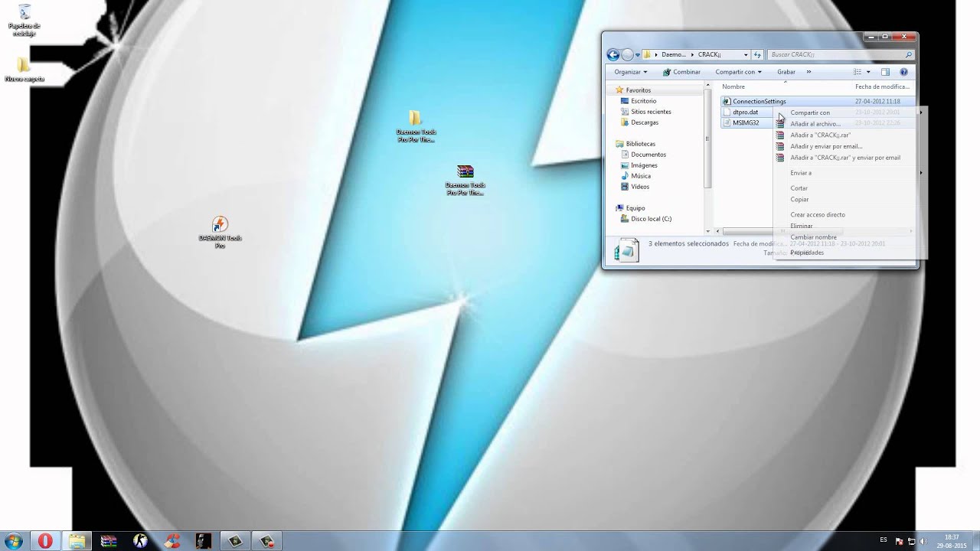This screenshot has height=551, width=980.
Task: Click Windows Explorer taskbar icon
Action: (x=77, y=541)
